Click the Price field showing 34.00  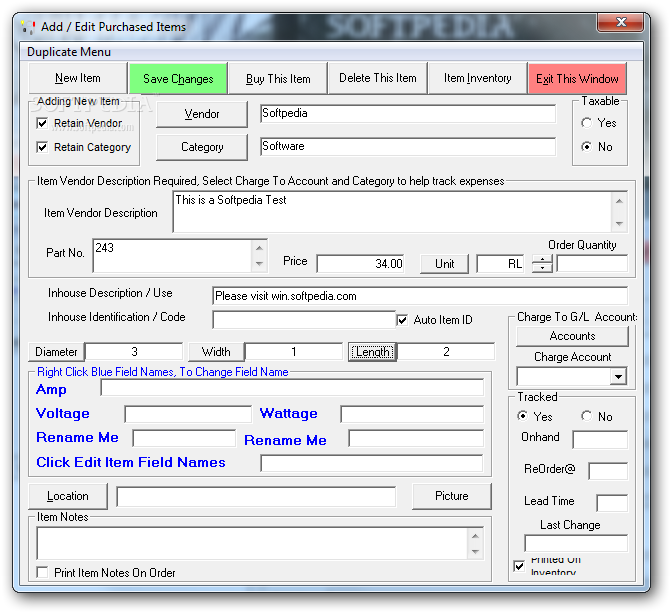pyautogui.click(x=361, y=264)
